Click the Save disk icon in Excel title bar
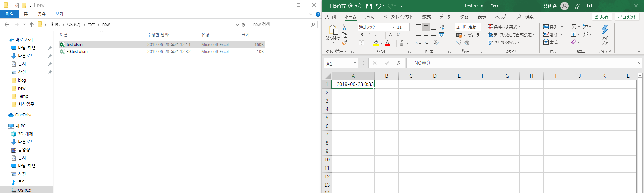Screen dimensions: 644x193 point(369,6)
